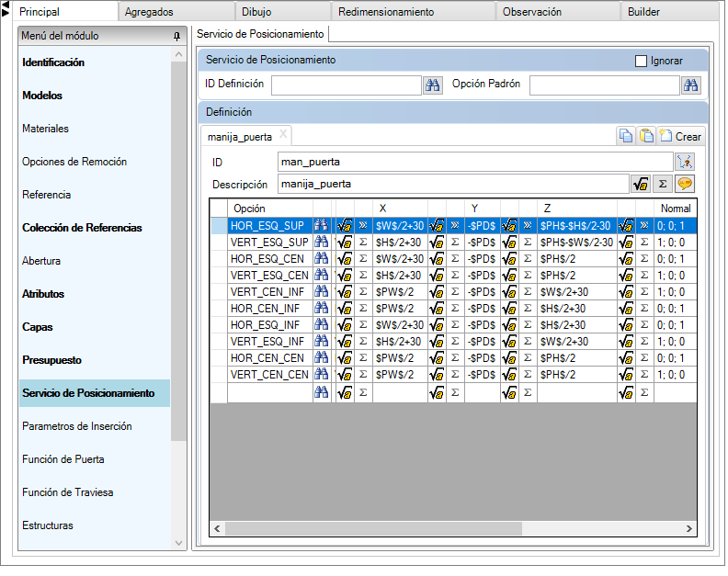Click binoculars icon in HOR_ESQ_SUP row

pyautogui.click(x=322, y=226)
